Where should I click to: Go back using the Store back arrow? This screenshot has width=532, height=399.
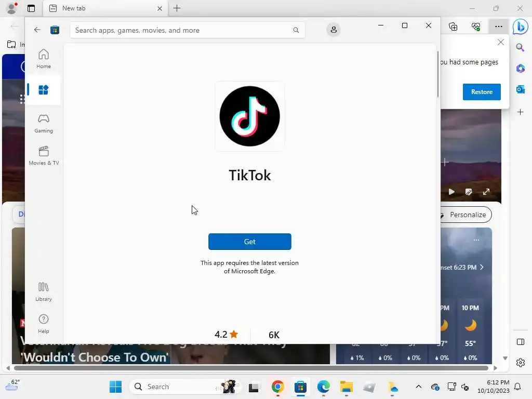point(37,30)
